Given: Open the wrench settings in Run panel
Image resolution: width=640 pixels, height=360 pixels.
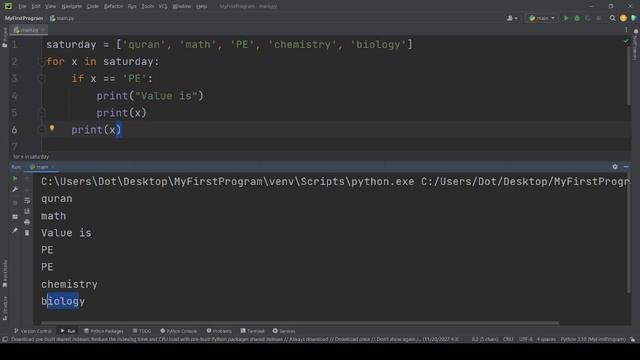Looking at the screenshot, I should 15,189.
